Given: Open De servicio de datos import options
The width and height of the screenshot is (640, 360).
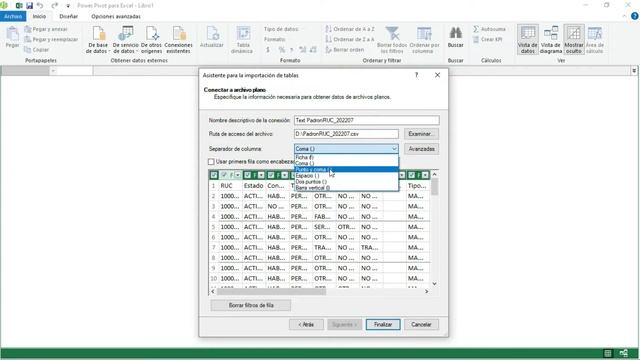Looking at the screenshot, I should pyautogui.click(x=126, y=40).
